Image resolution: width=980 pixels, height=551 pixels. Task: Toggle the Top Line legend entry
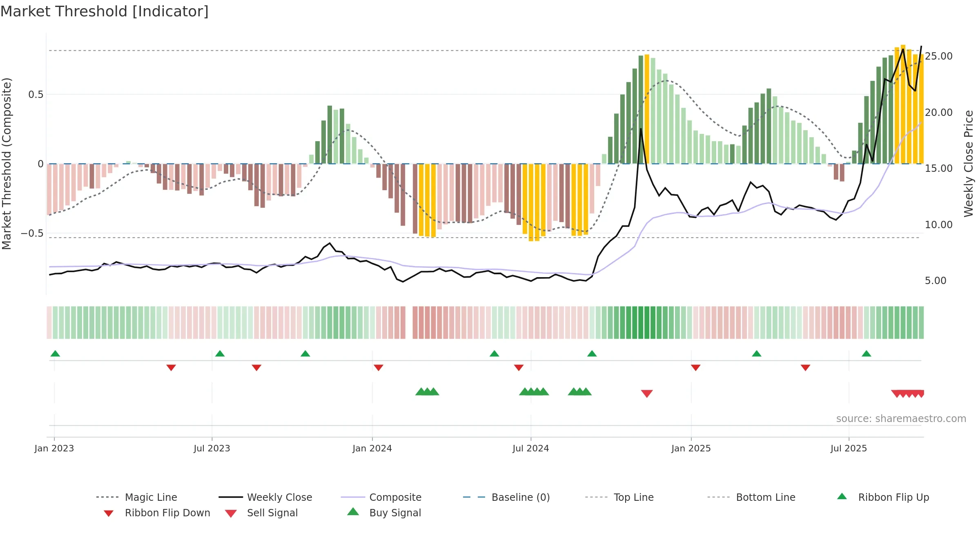point(619,497)
